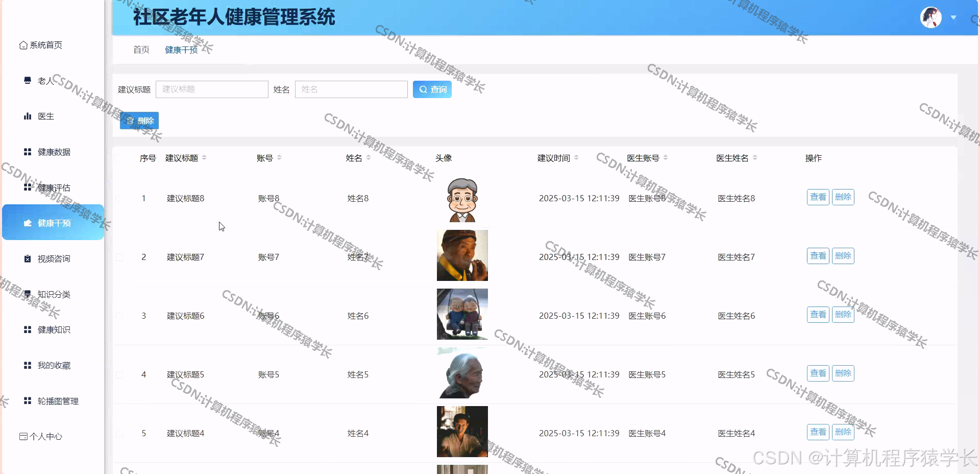
Task: Focus the 建议标题 search input
Action: pyautogui.click(x=212, y=89)
